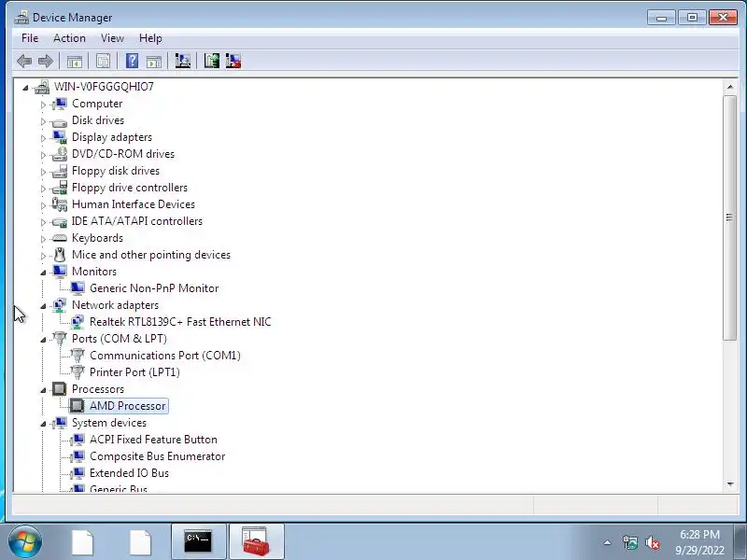The height and width of the screenshot is (560, 747).
Task: Select the Processors category label
Action: point(98,389)
